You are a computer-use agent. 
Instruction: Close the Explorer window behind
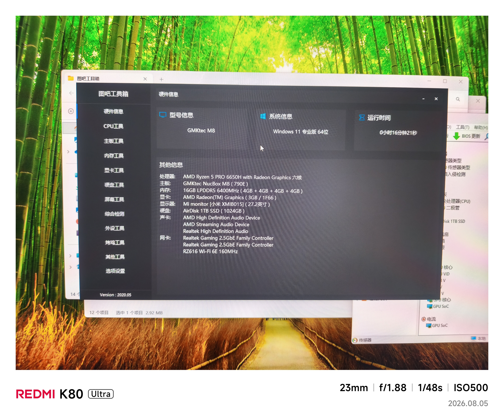pyautogui.click(x=461, y=82)
